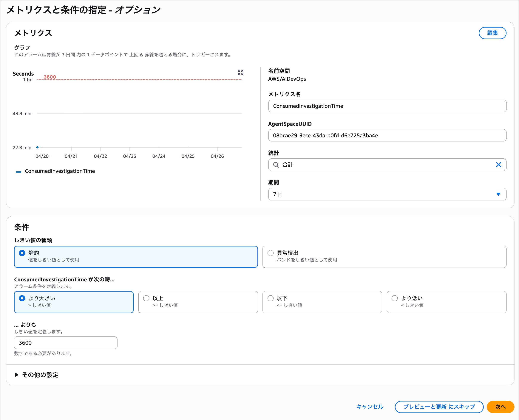Click the AgentSpaceUUID input field

point(387,135)
